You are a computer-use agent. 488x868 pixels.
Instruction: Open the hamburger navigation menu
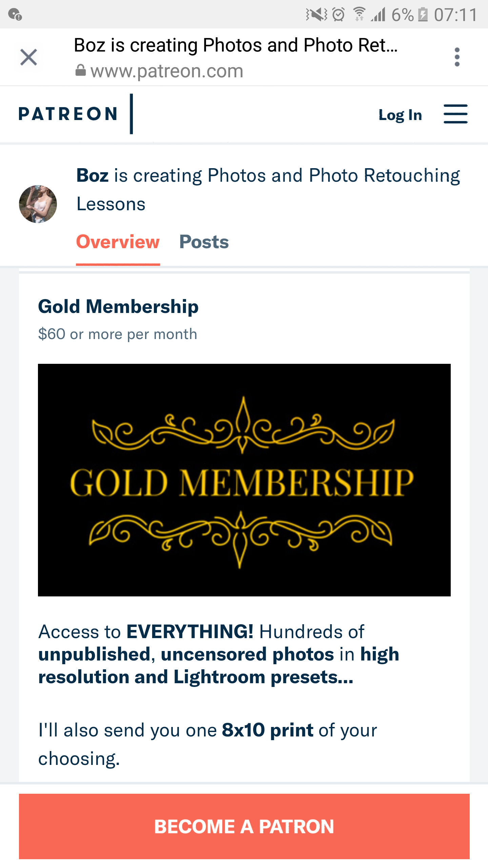pos(455,114)
